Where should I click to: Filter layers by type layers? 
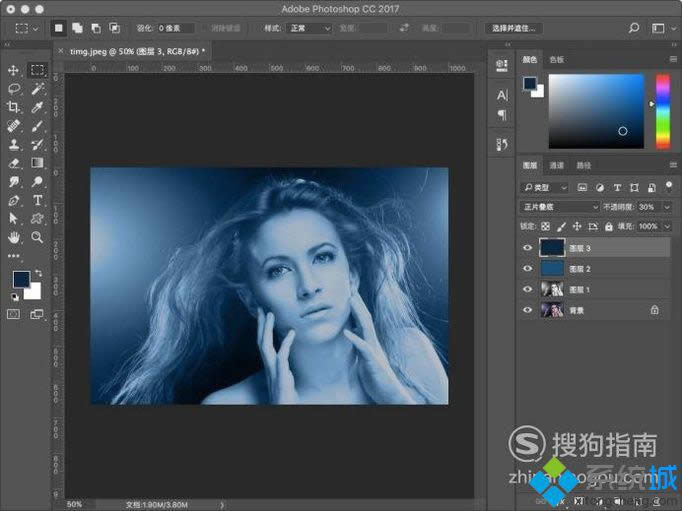click(617, 187)
